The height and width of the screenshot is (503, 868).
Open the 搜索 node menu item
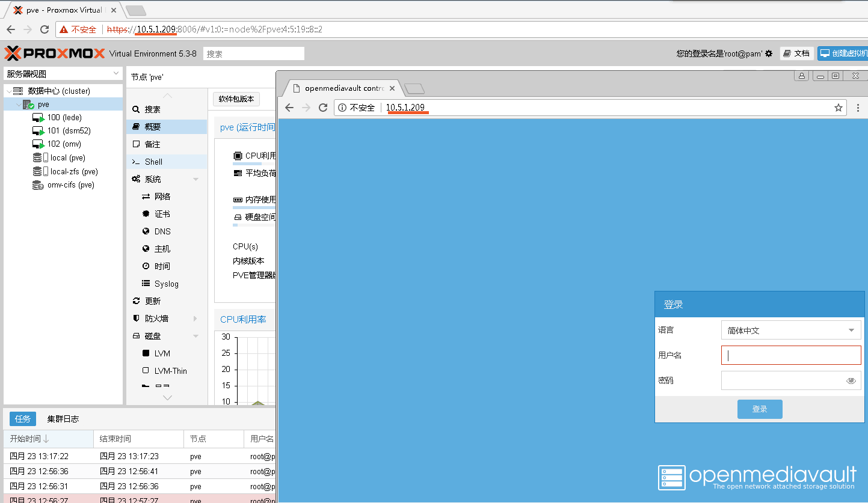pyautogui.click(x=167, y=109)
